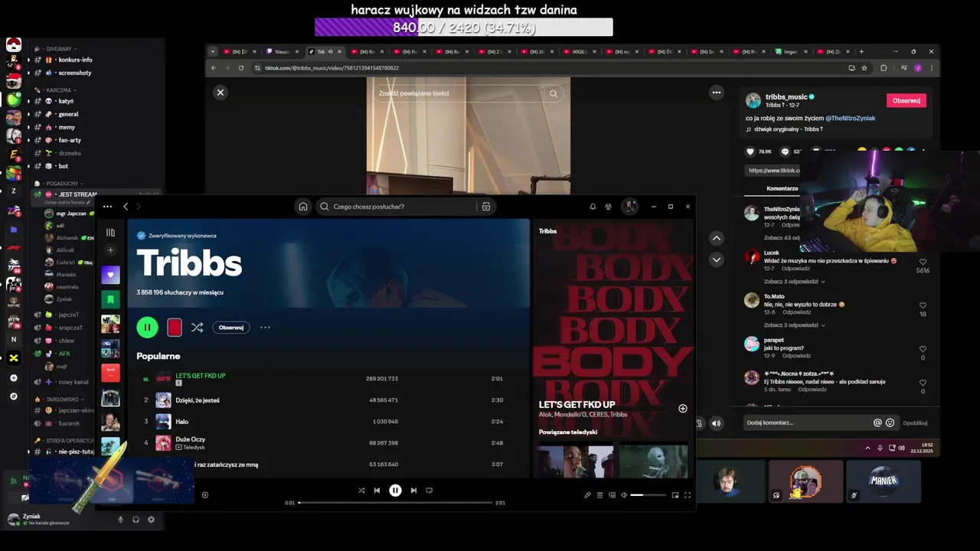Viewport: 980px width, 551px height.
Task: Open Spotify three-dot app menu
Action: [x=107, y=207]
